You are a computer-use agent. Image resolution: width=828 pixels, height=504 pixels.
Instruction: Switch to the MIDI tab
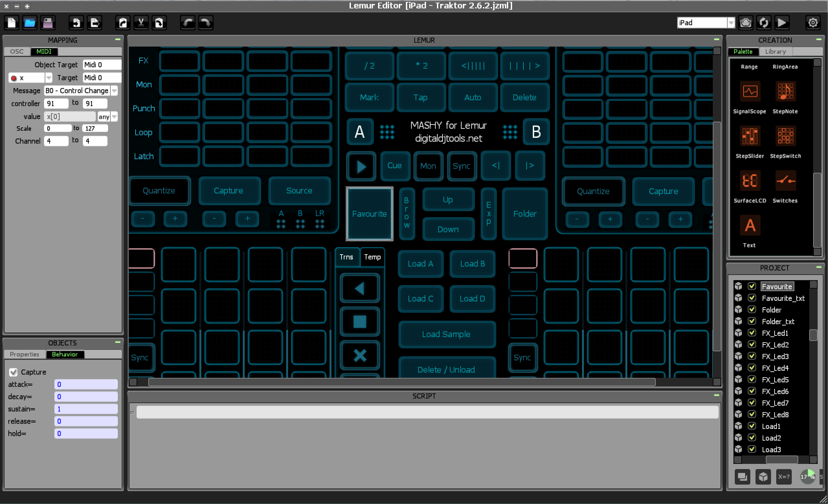coord(44,51)
